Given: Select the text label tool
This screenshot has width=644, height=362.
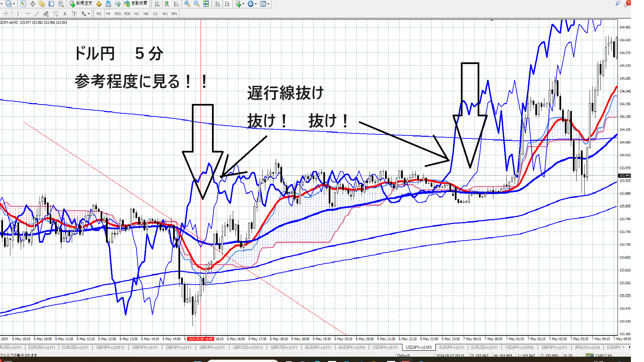Looking at the screenshot, I should tap(74, 14).
